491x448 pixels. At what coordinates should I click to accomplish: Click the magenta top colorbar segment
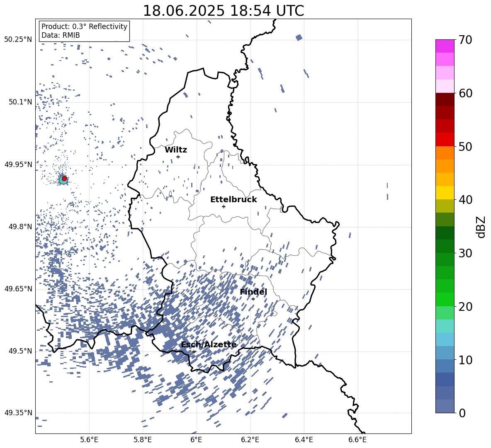click(445, 46)
